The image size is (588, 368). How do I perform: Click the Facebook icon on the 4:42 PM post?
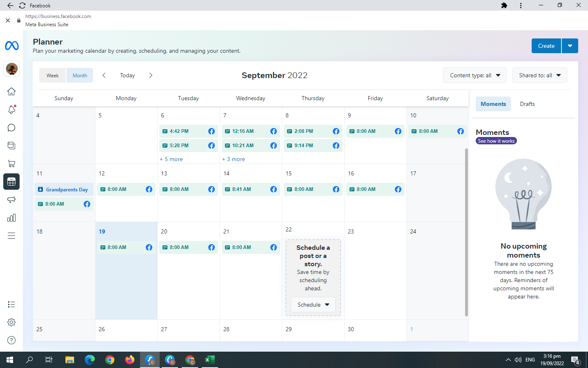click(212, 131)
